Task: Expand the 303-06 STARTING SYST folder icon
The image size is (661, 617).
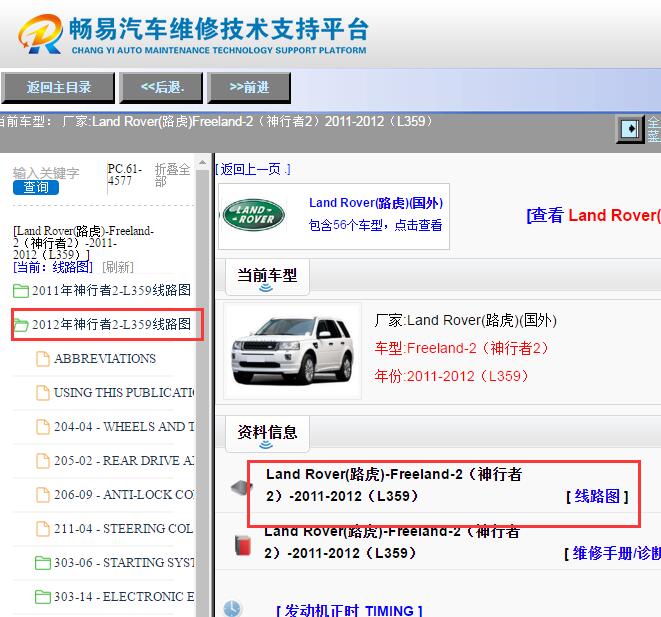Action: [43, 563]
